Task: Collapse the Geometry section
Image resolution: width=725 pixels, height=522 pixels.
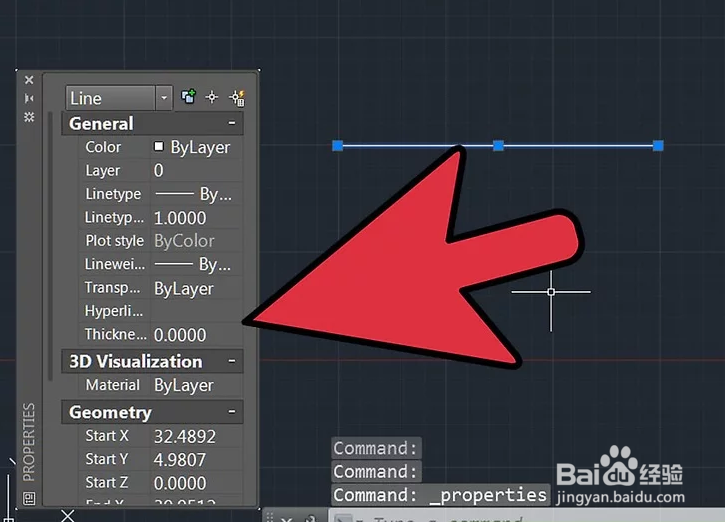Action: coord(232,411)
